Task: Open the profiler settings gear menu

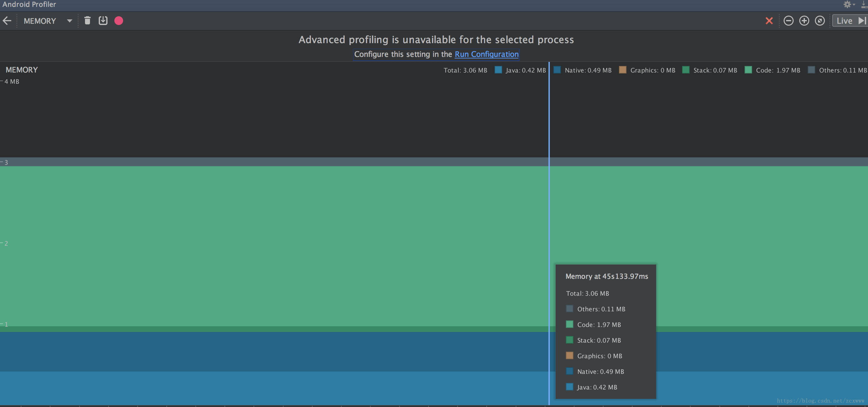Action: [x=848, y=4]
